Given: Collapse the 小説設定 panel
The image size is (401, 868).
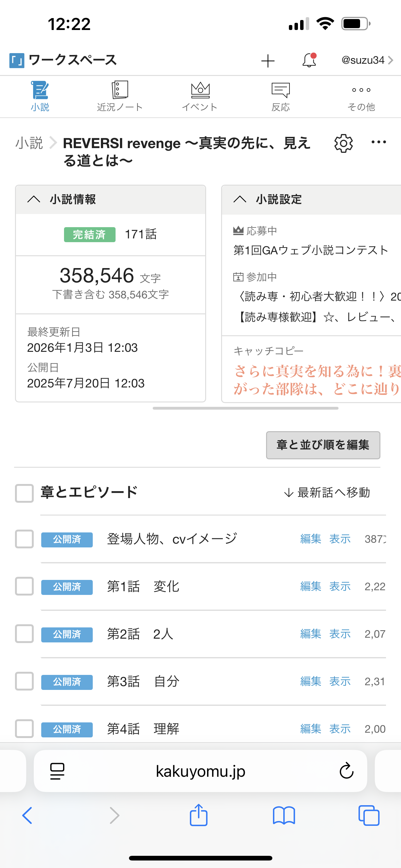Looking at the screenshot, I should click(x=240, y=199).
